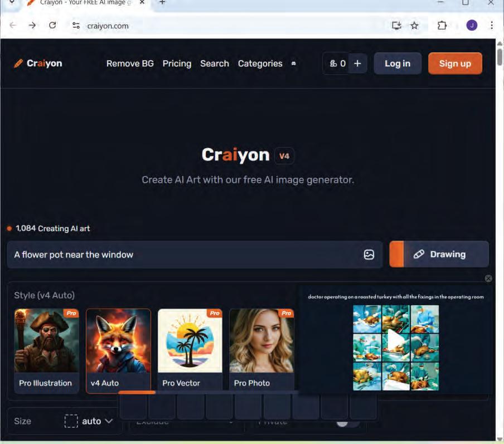Open the Pricing page
Viewport: 504px width, 444px height.
[177, 64]
